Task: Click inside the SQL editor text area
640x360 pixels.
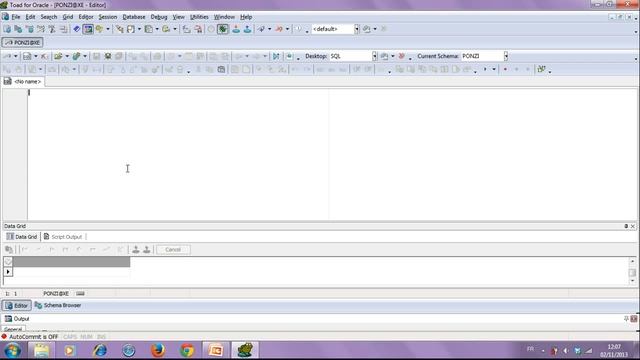Action: pos(333,154)
